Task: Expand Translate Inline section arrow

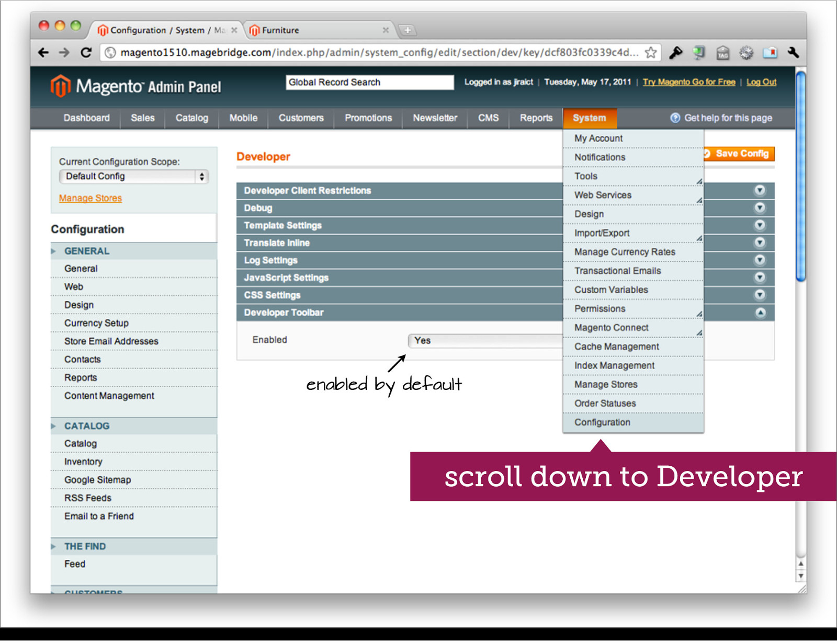Action: (x=760, y=243)
